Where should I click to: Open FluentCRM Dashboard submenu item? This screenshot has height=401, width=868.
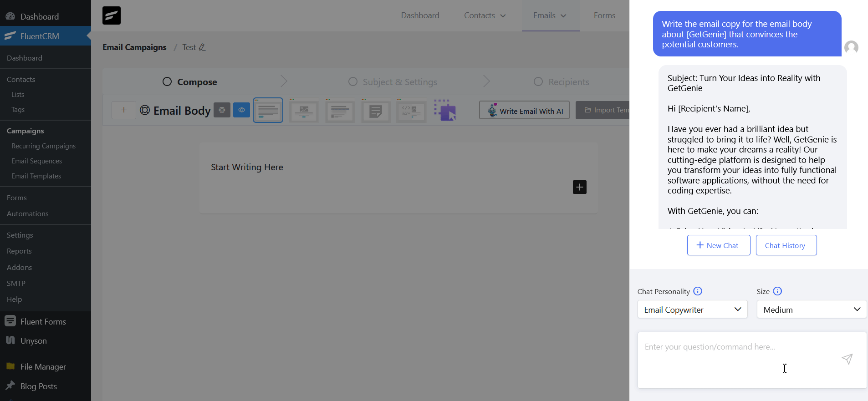[x=25, y=58]
